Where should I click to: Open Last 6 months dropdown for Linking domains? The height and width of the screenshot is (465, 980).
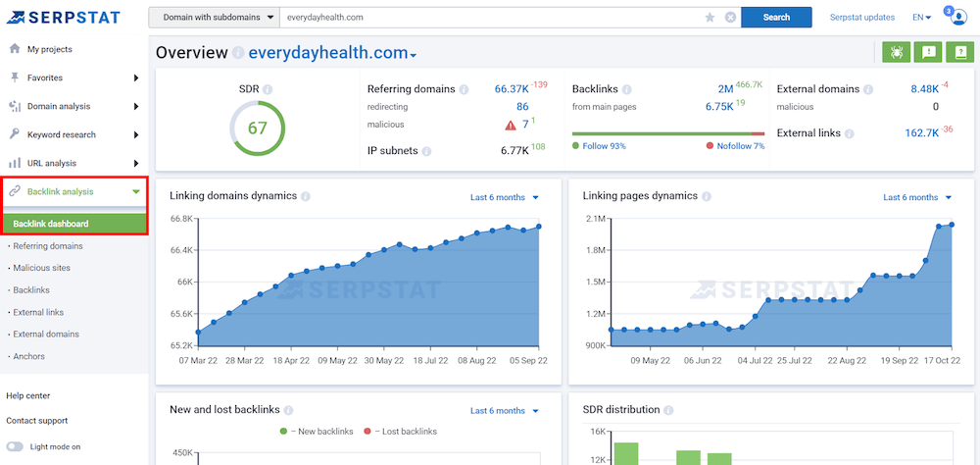pos(505,197)
